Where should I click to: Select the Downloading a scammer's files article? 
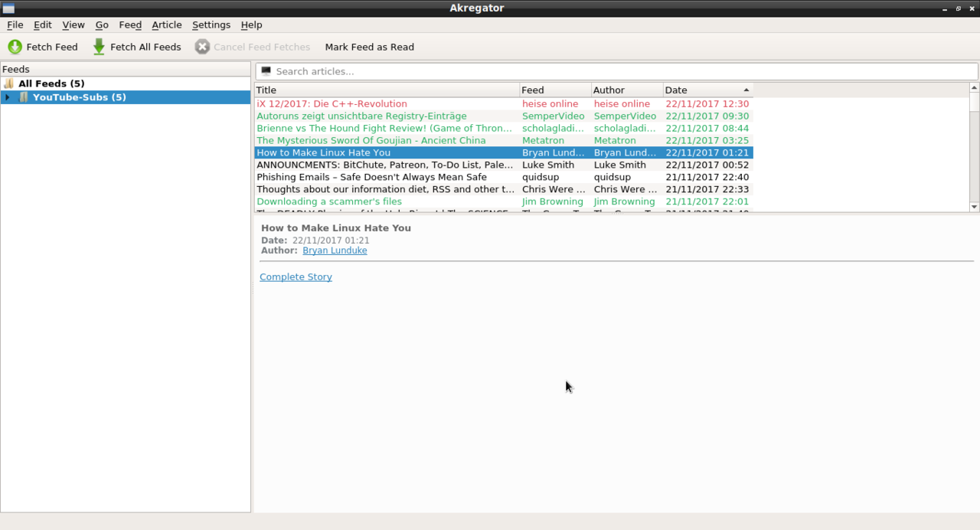tap(329, 201)
